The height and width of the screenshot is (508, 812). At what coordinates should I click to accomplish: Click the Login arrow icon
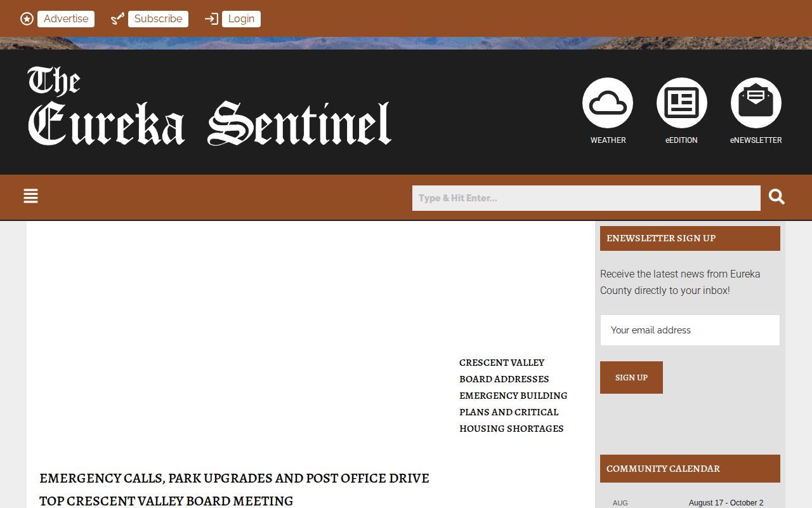click(x=211, y=19)
